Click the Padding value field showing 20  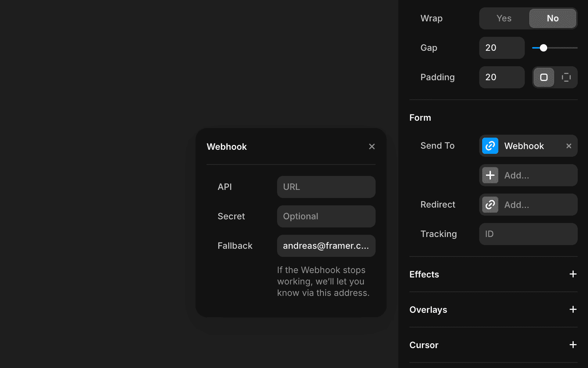502,77
